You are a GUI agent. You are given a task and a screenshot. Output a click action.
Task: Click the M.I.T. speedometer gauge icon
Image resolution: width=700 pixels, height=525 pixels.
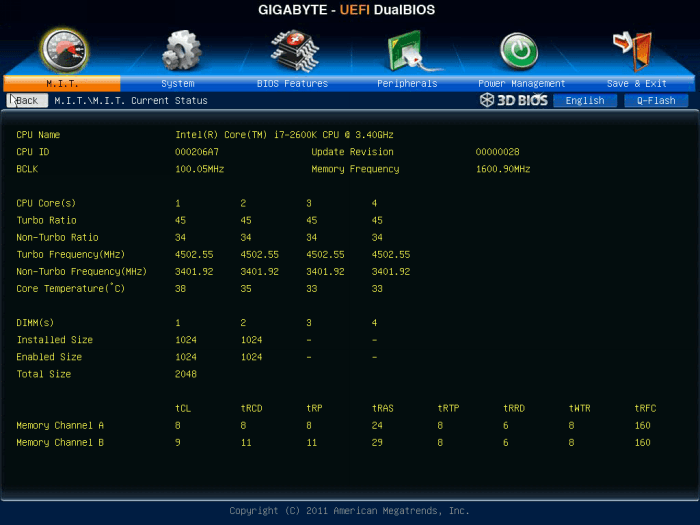tap(65, 51)
